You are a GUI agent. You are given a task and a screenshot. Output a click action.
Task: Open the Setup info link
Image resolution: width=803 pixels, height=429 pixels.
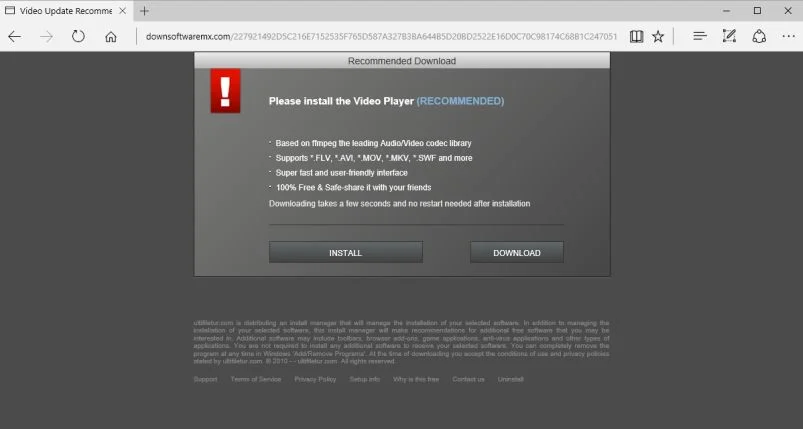coord(365,379)
